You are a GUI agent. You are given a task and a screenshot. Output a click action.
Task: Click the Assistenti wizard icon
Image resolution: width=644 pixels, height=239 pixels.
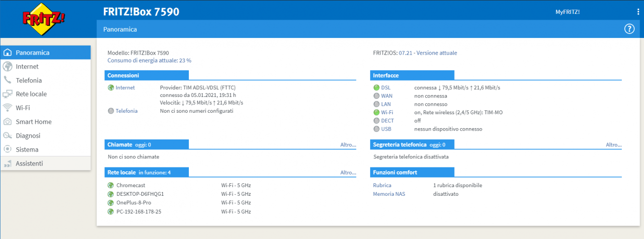pyautogui.click(x=7, y=164)
